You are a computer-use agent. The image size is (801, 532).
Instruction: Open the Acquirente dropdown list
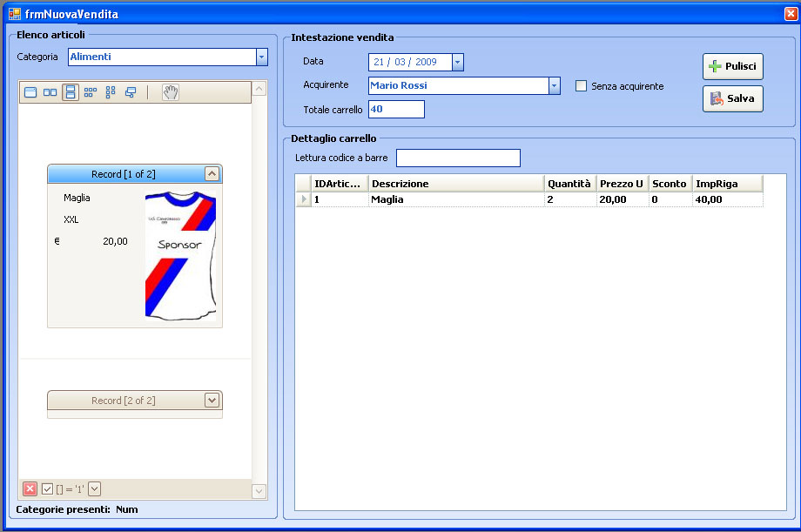(554, 85)
